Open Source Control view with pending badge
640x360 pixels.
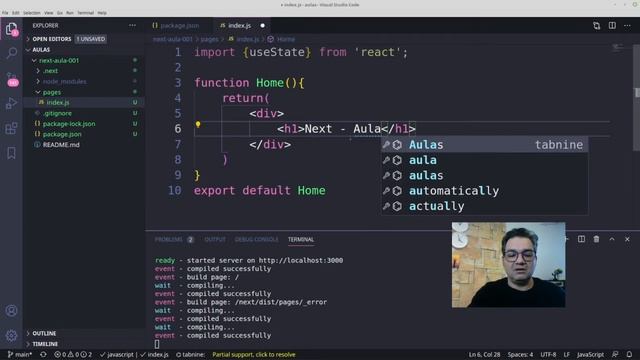(x=11, y=78)
